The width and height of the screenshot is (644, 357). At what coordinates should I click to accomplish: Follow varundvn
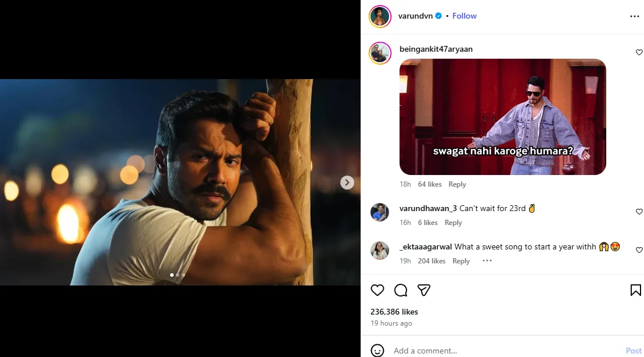click(x=465, y=16)
